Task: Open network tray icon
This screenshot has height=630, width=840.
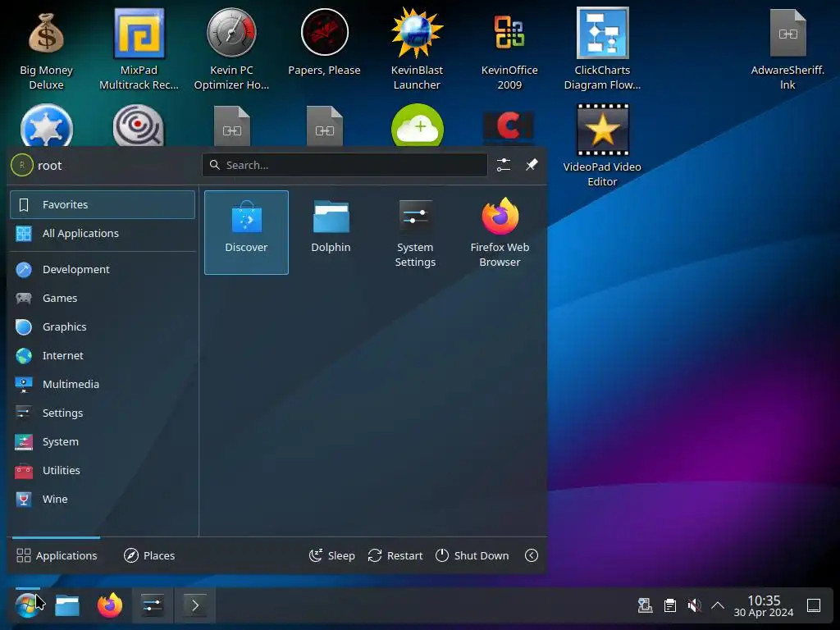Action: (645, 606)
